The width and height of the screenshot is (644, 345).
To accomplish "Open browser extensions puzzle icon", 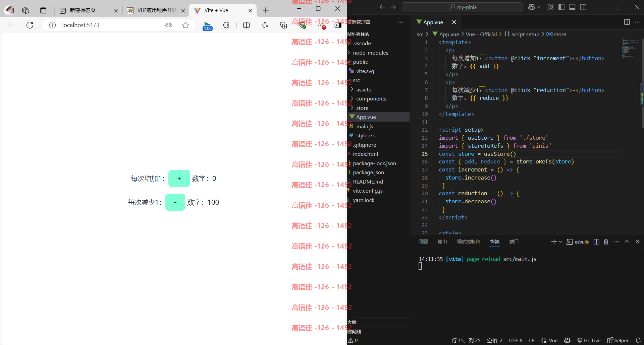I will point(226,25).
